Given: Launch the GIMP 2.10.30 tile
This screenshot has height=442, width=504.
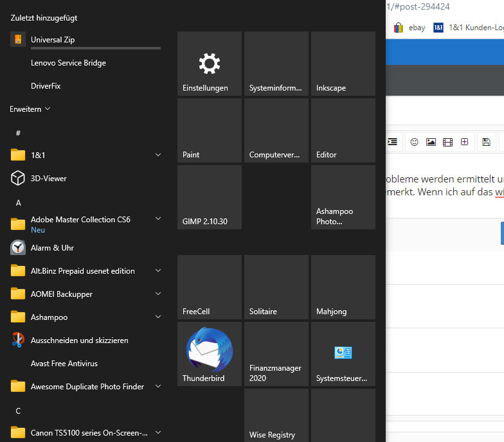Looking at the screenshot, I should 210,197.
